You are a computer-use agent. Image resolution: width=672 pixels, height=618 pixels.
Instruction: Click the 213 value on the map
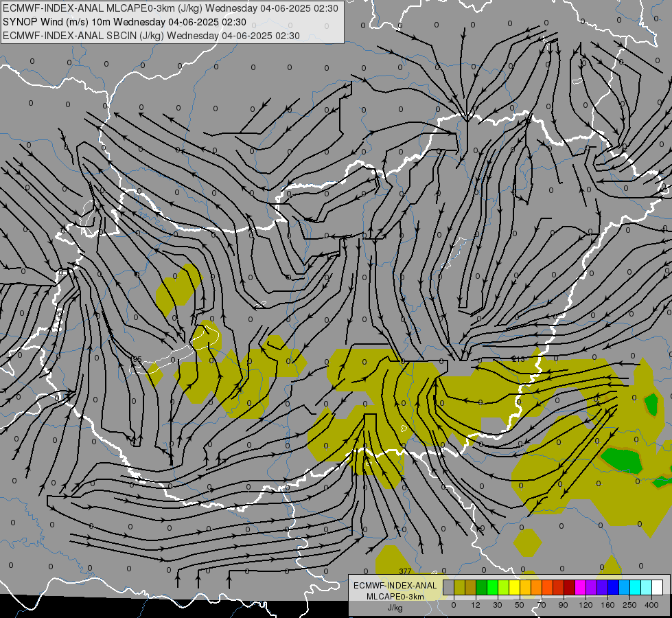point(518,359)
